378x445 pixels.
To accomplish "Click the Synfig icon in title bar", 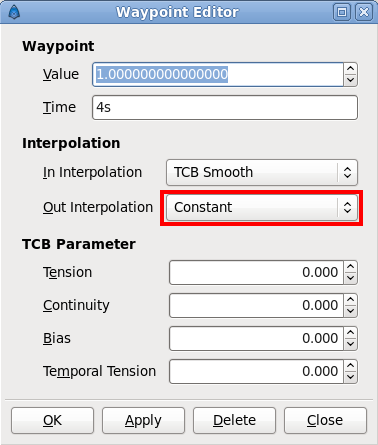I will (x=14, y=12).
